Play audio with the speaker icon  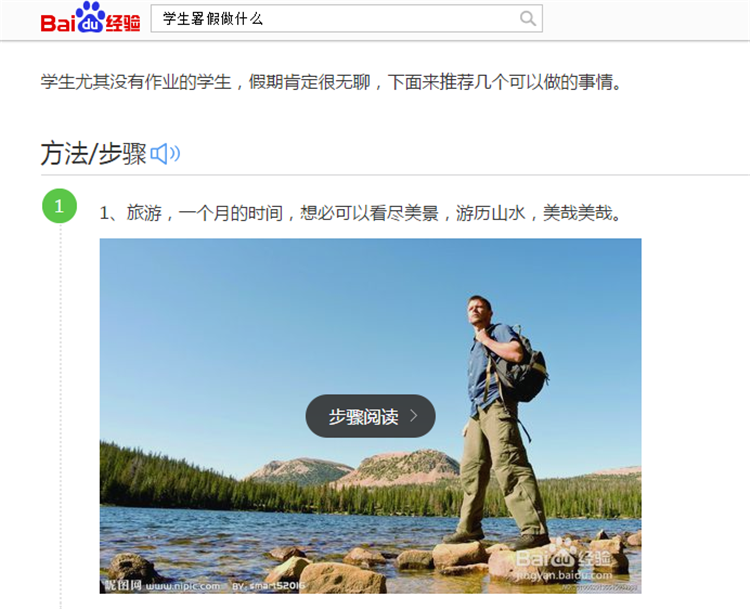tap(165, 154)
